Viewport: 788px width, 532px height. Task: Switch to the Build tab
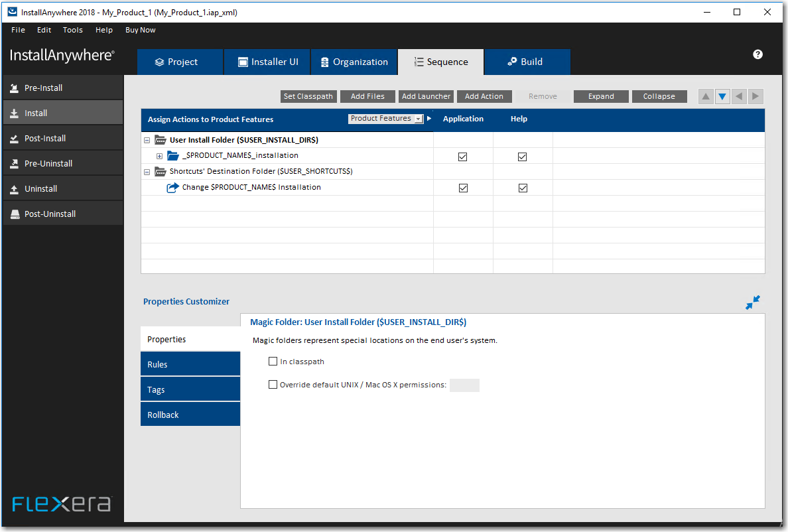(x=527, y=62)
